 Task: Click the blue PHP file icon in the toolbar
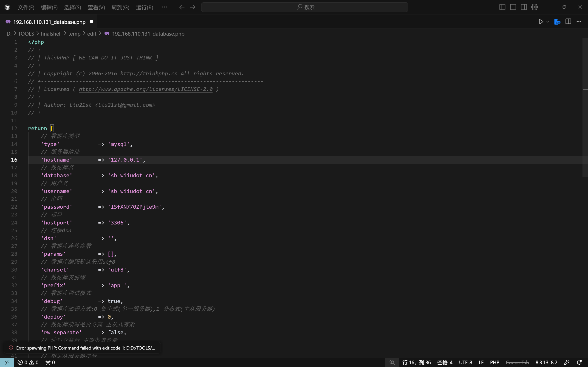(x=557, y=22)
